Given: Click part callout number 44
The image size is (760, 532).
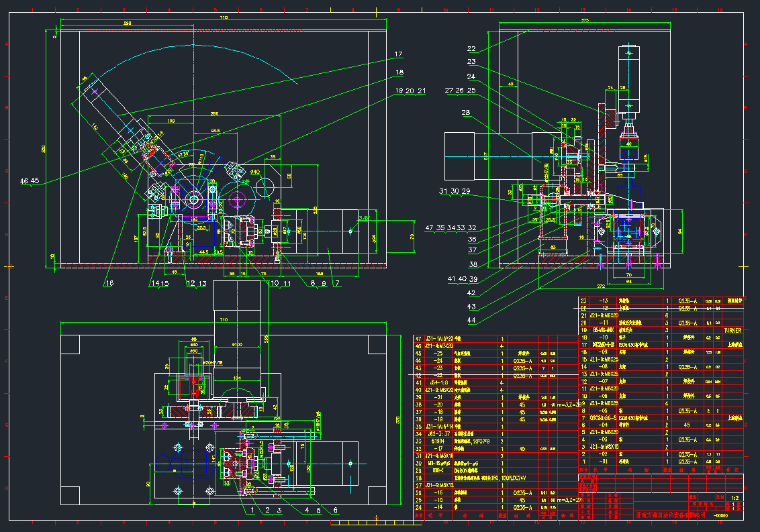Looking at the screenshot, I should point(472,321).
